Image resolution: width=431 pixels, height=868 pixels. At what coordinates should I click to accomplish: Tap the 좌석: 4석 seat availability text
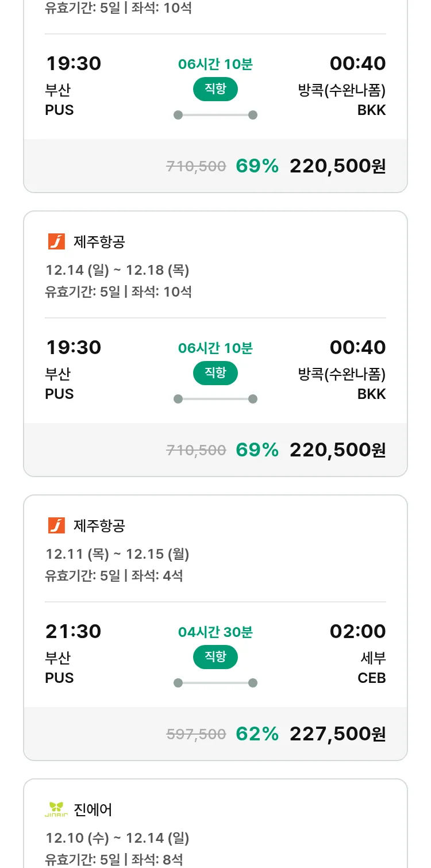(157, 575)
